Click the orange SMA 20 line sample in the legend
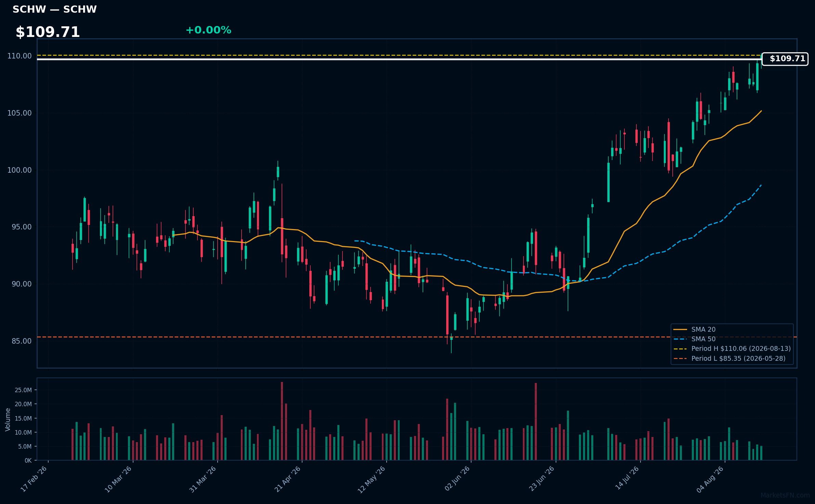The height and width of the screenshot is (504, 815). [x=680, y=330]
